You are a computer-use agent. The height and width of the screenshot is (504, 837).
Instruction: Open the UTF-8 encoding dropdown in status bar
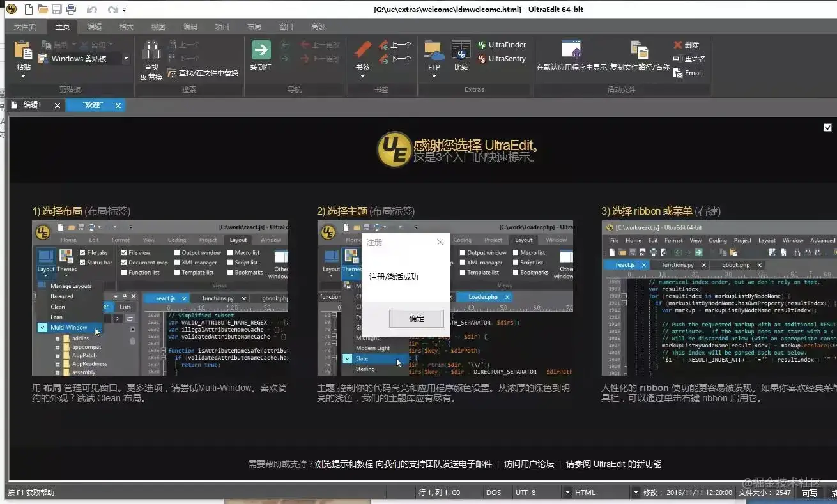pyautogui.click(x=567, y=493)
